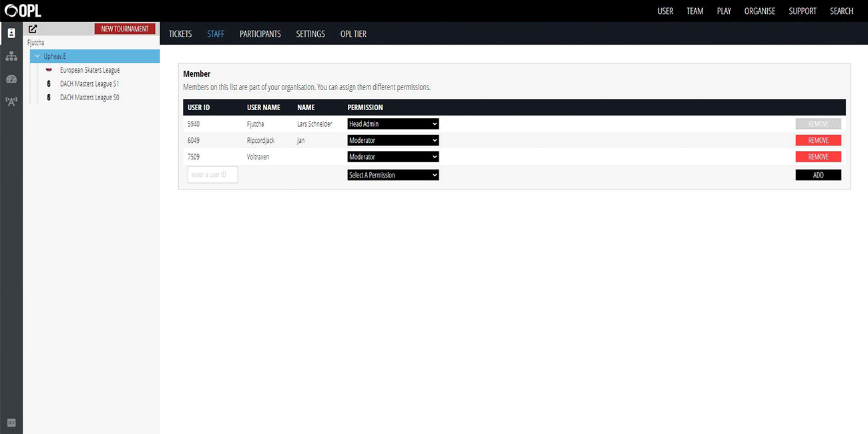868x434 pixels.
Task: Focus the enter a user ID field
Action: click(x=212, y=175)
